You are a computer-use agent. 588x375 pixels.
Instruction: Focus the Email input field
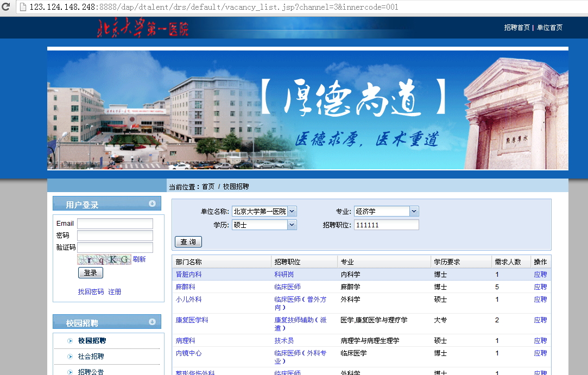pos(115,224)
